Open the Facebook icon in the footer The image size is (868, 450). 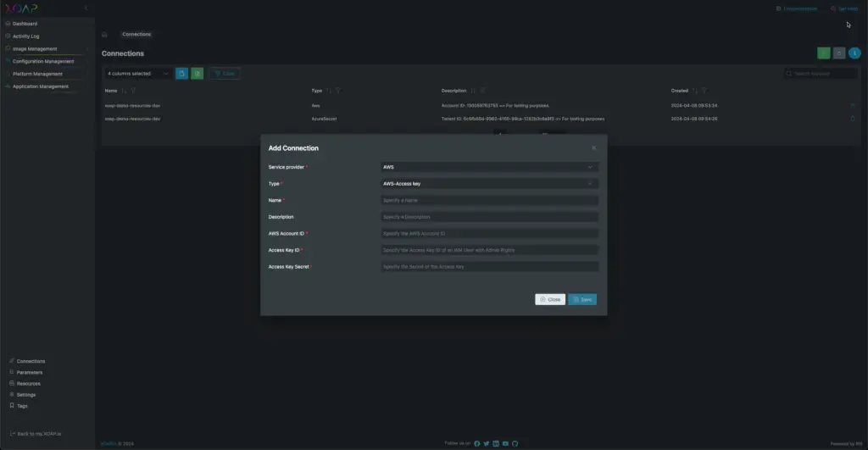click(x=476, y=443)
